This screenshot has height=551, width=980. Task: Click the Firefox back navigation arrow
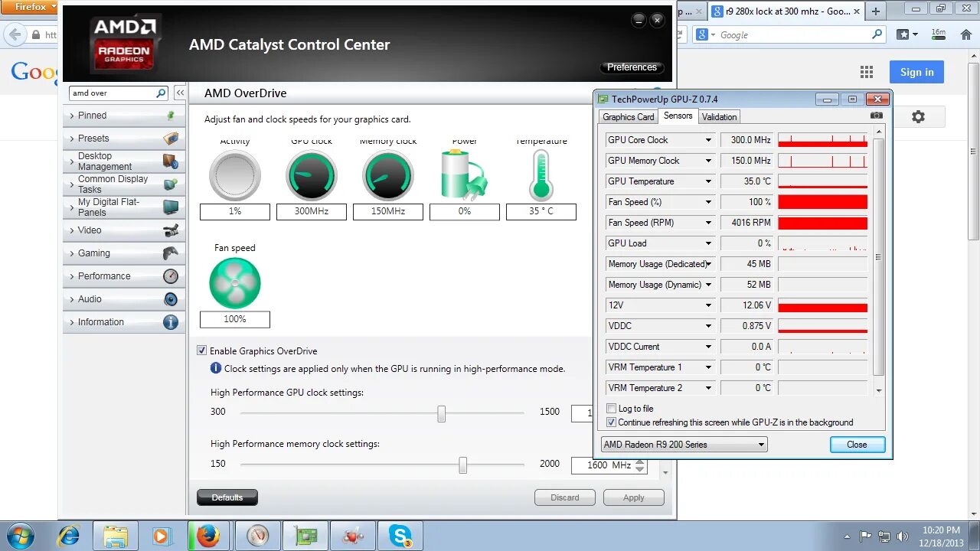click(15, 34)
